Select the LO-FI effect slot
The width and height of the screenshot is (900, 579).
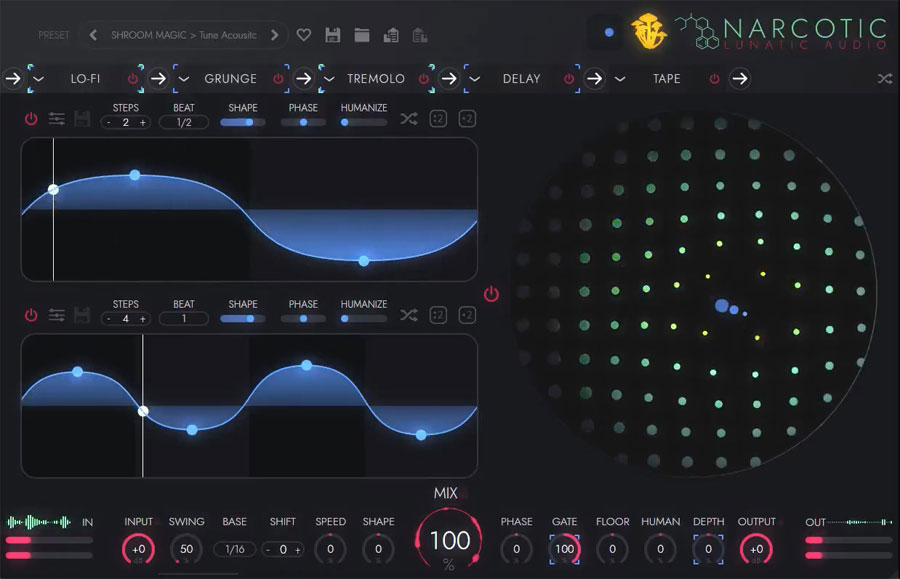[x=85, y=79]
